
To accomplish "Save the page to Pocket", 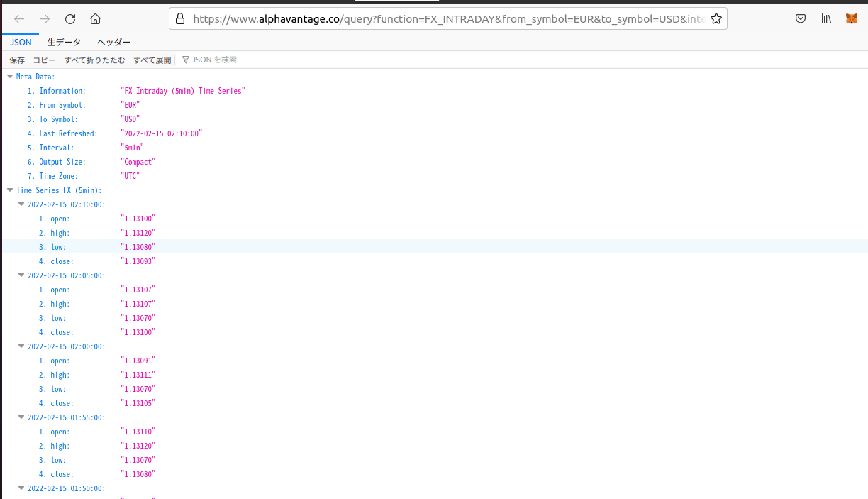I will 801,18.
